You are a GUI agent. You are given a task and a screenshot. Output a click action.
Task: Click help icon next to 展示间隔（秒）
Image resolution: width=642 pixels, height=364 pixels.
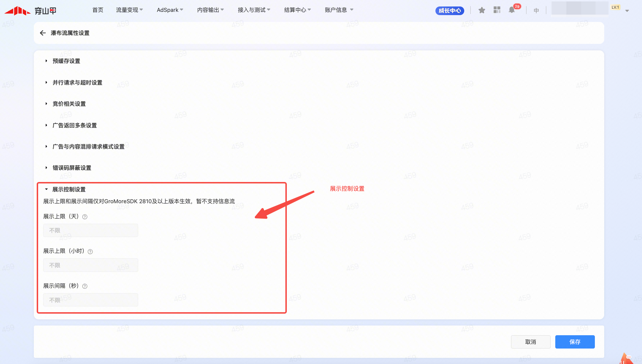tap(85, 286)
